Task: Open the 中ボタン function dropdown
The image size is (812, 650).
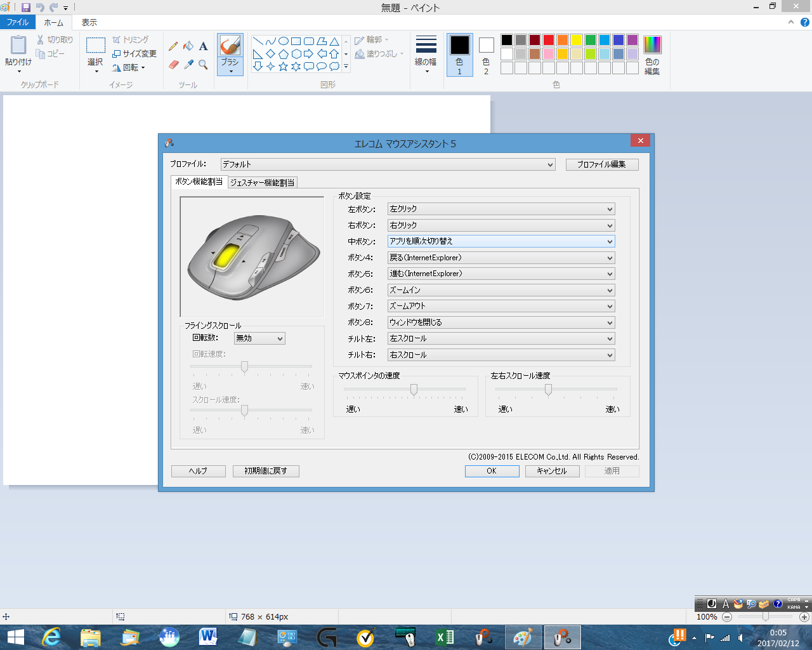Action: (501, 241)
